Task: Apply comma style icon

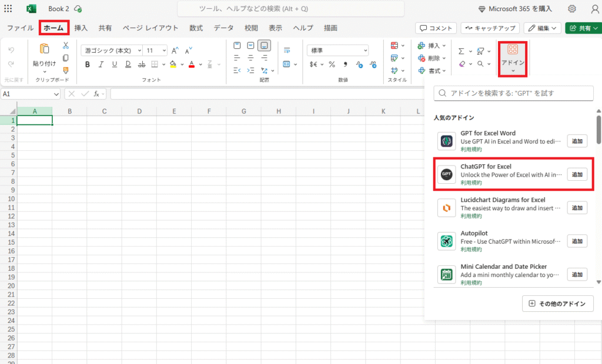Action: click(345, 65)
